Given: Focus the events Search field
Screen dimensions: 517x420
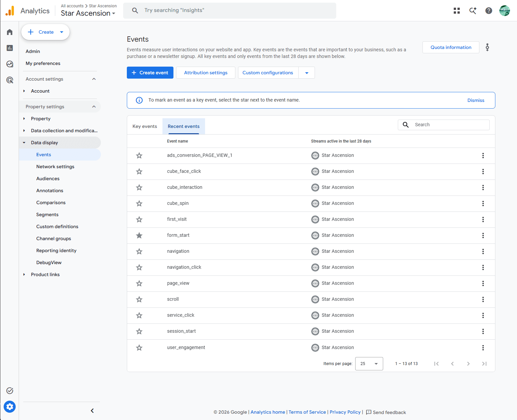Looking at the screenshot, I should pos(444,125).
